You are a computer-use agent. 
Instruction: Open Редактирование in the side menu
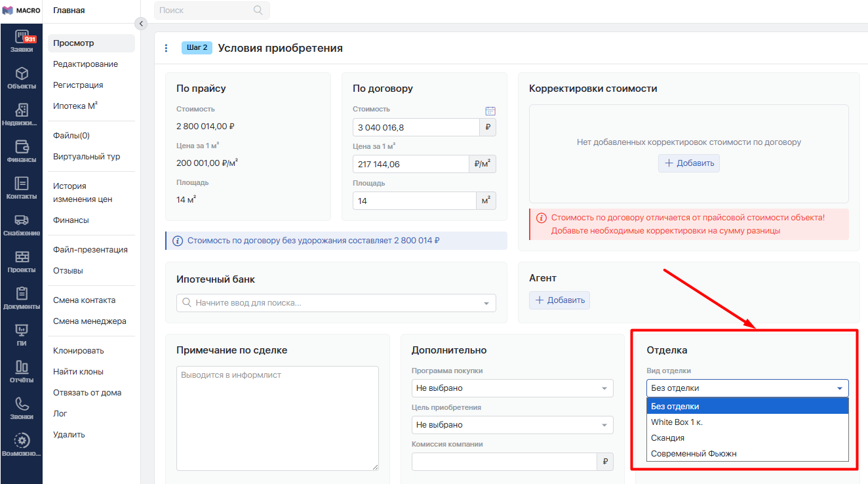point(85,64)
